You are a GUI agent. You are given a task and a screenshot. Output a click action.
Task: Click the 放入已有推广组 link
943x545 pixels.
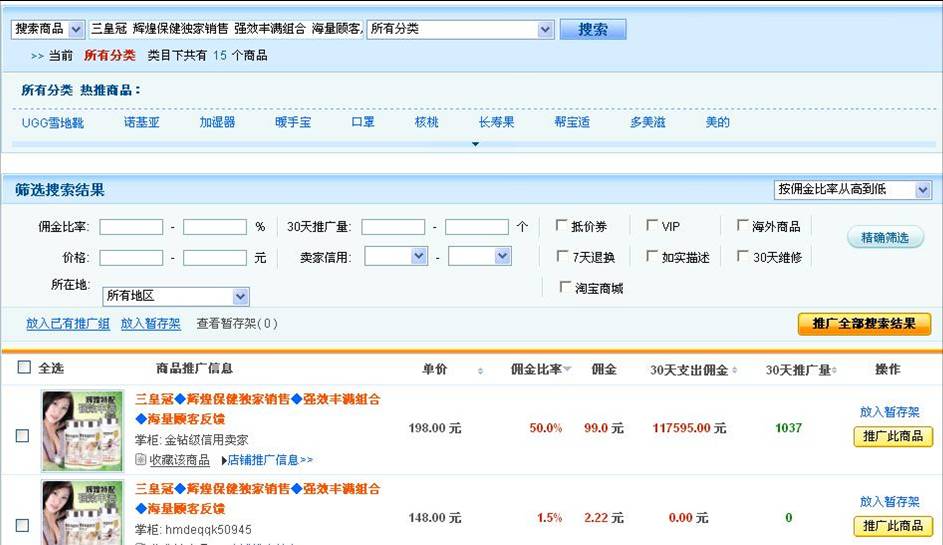[x=68, y=324]
